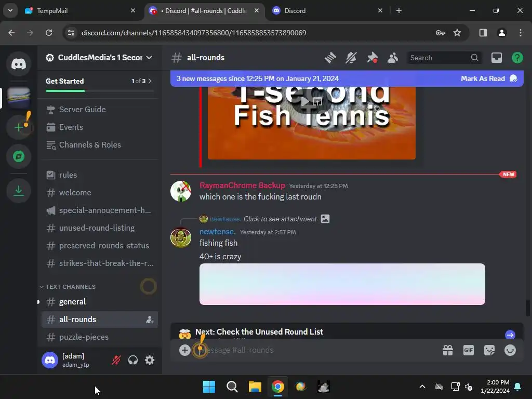Explore discoverable servers compass icon
Screen dimensions: 532x399
pos(19,156)
